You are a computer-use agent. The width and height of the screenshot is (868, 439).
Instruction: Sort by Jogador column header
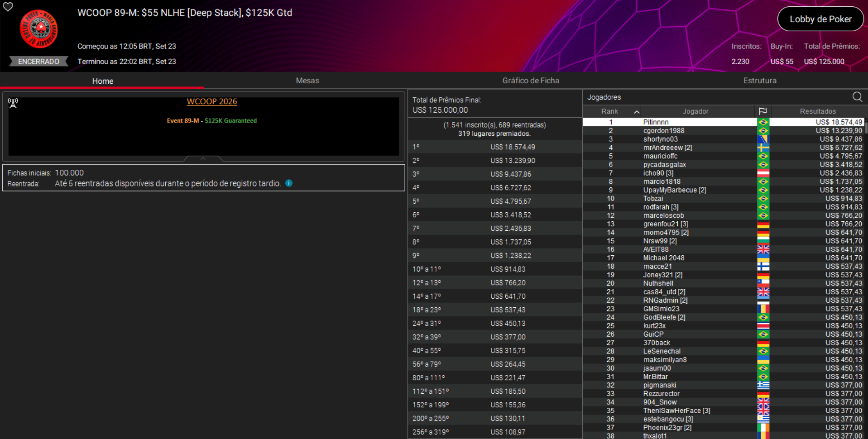coord(695,111)
